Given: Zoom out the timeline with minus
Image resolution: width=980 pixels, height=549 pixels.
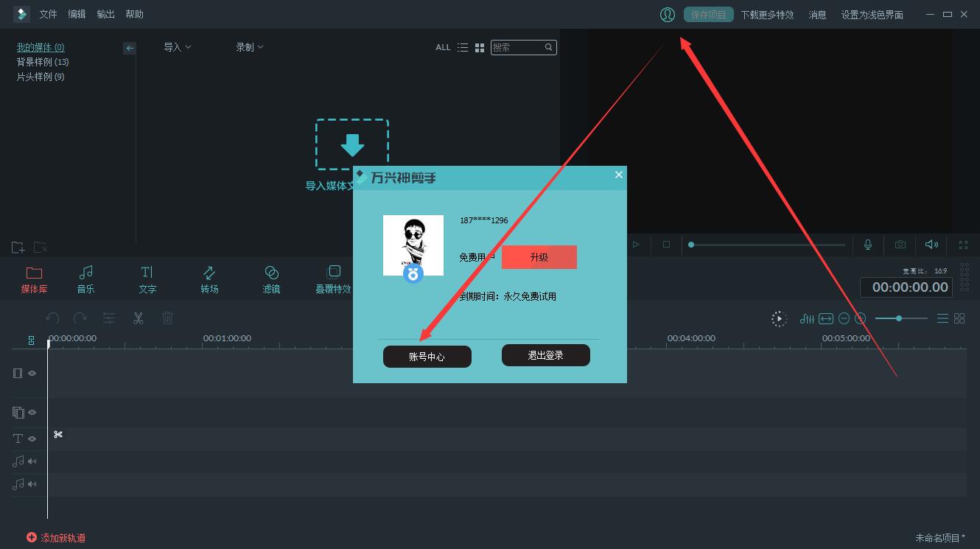Looking at the screenshot, I should tap(844, 318).
